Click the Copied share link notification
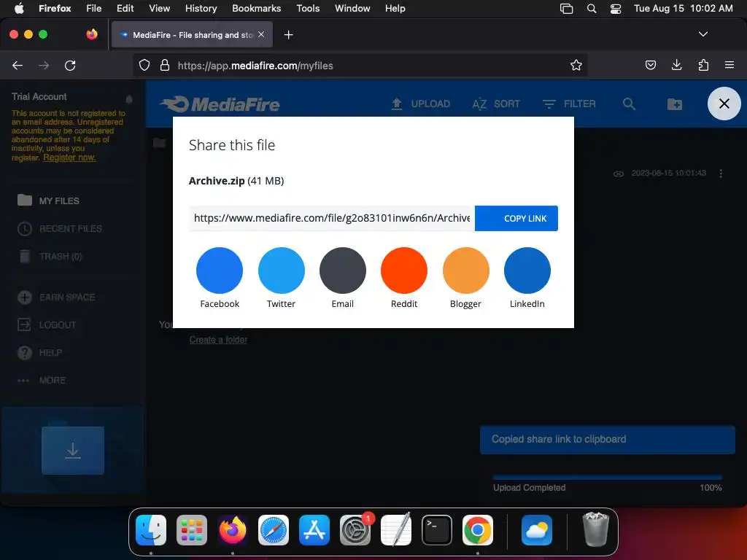The height and width of the screenshot is (560, 747). [607, 439]
